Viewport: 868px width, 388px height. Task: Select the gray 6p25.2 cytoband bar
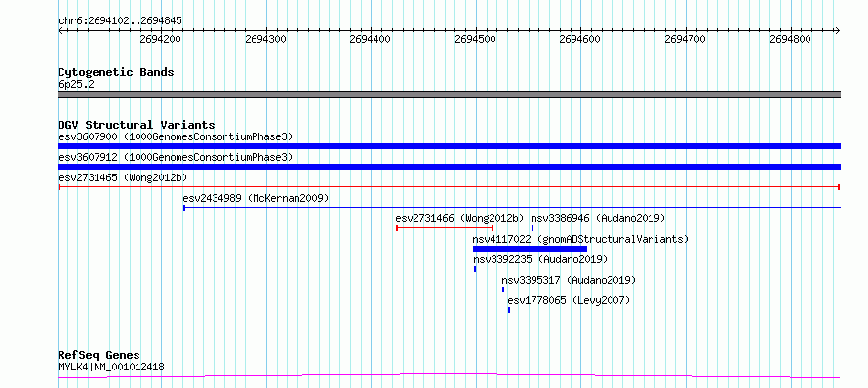coord(449,95)
